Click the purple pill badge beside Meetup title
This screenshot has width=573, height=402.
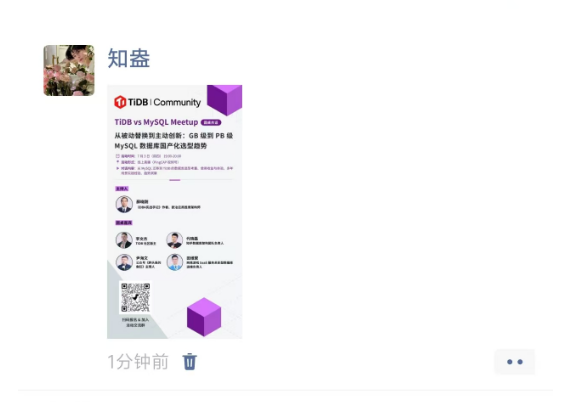(x=211, y=122)
